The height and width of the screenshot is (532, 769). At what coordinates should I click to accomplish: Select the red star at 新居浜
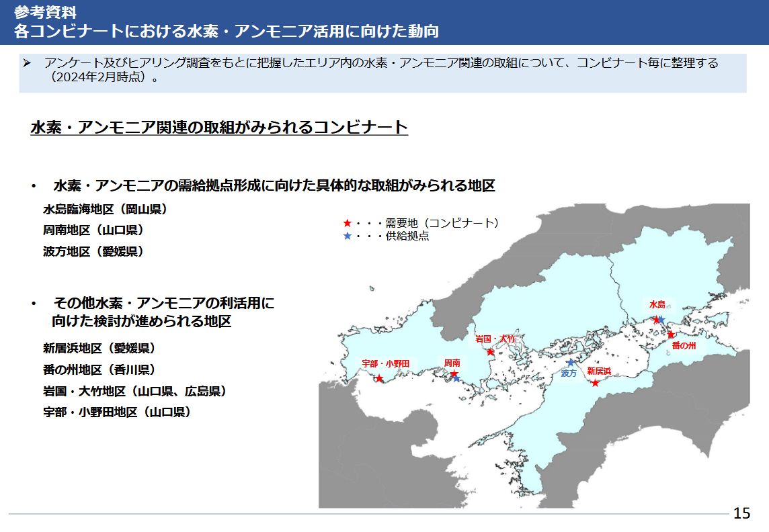click(x=596, y=383)
